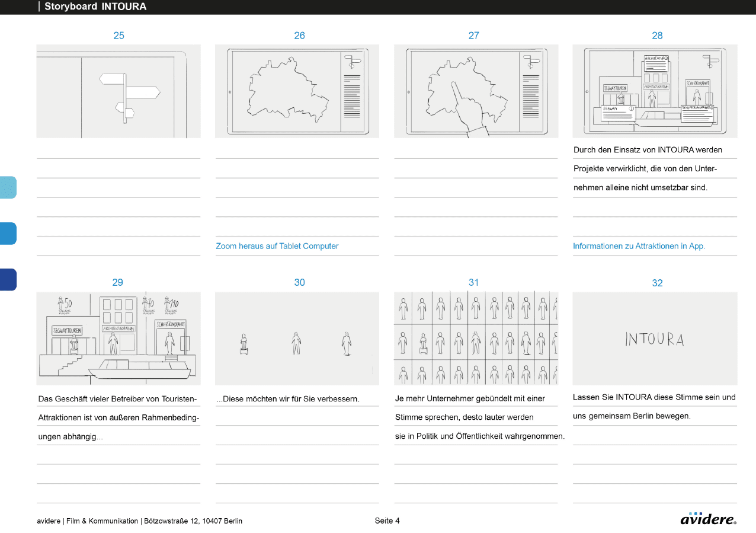Click the medium blue side tab
This screenshot has width=756, height=533.
pyautogui.click(x=8, y=234)
